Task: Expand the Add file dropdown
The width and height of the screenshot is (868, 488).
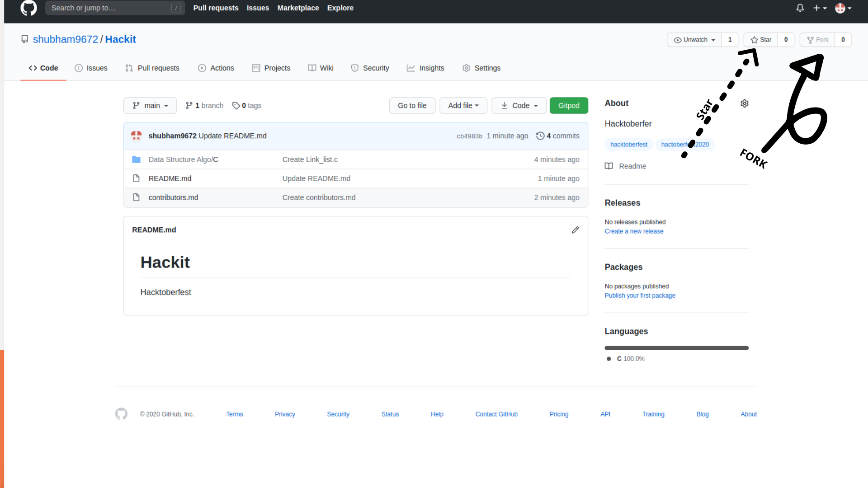Action: click(463, 106)
